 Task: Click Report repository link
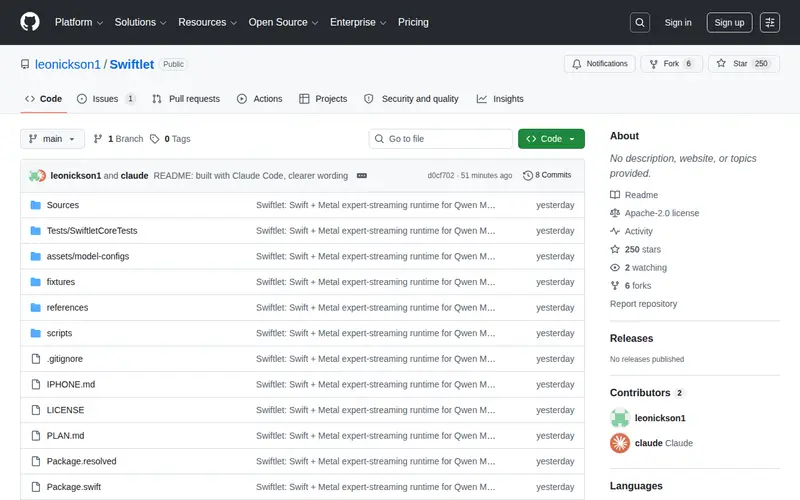(643, 304)
